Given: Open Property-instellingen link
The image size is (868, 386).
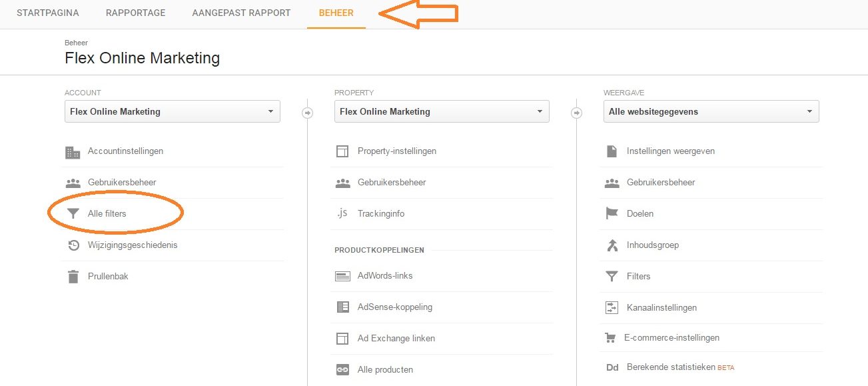Looking at the screenshot, I should click(x=397, y=151).
